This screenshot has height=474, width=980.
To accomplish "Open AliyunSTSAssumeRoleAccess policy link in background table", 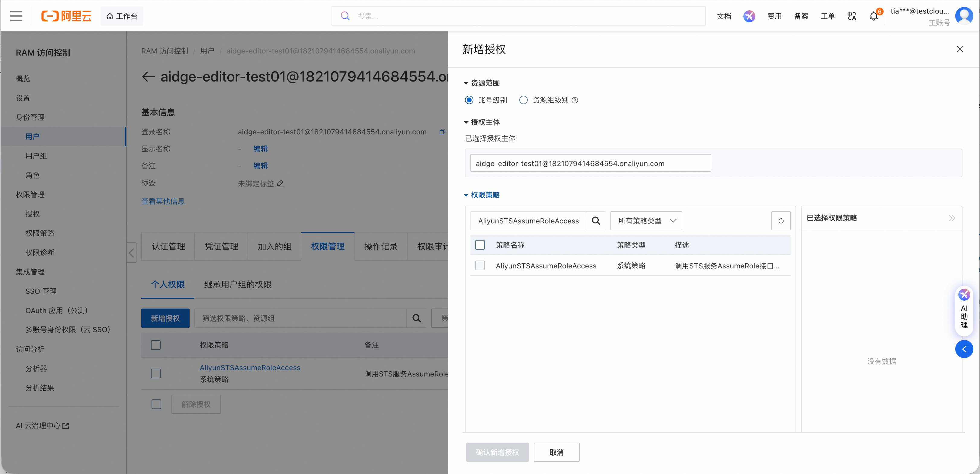I will point(250,367).
